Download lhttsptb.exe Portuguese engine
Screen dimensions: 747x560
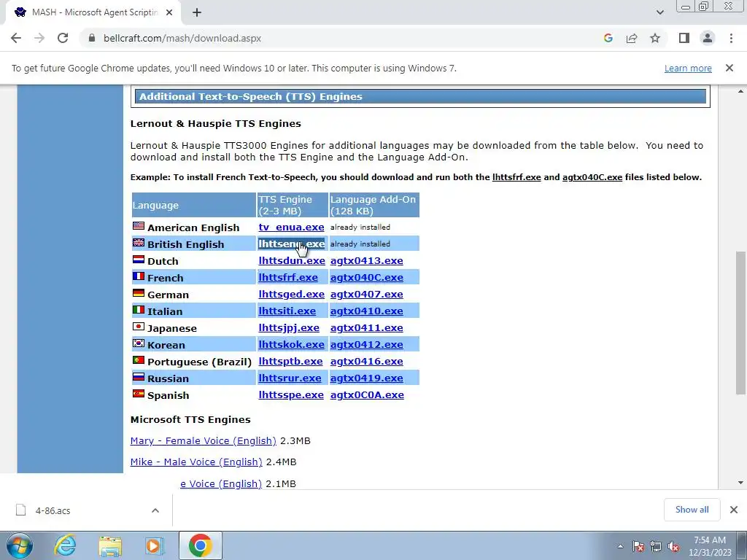click(290, 362)
